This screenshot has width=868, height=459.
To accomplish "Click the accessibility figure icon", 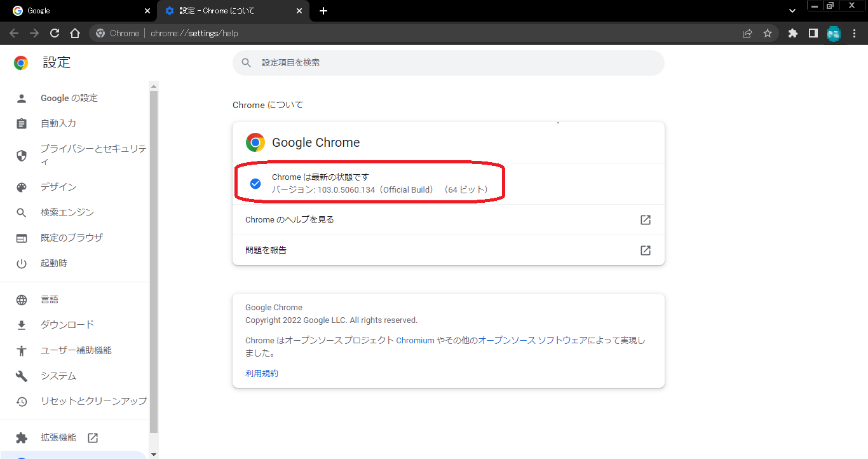I will pos(22,351).
